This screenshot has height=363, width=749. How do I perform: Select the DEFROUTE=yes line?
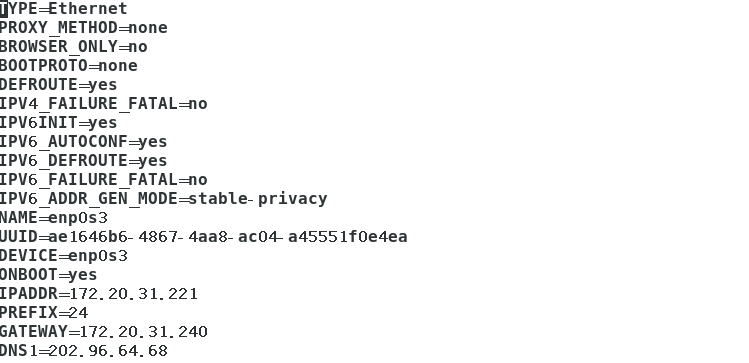(58, 85)
